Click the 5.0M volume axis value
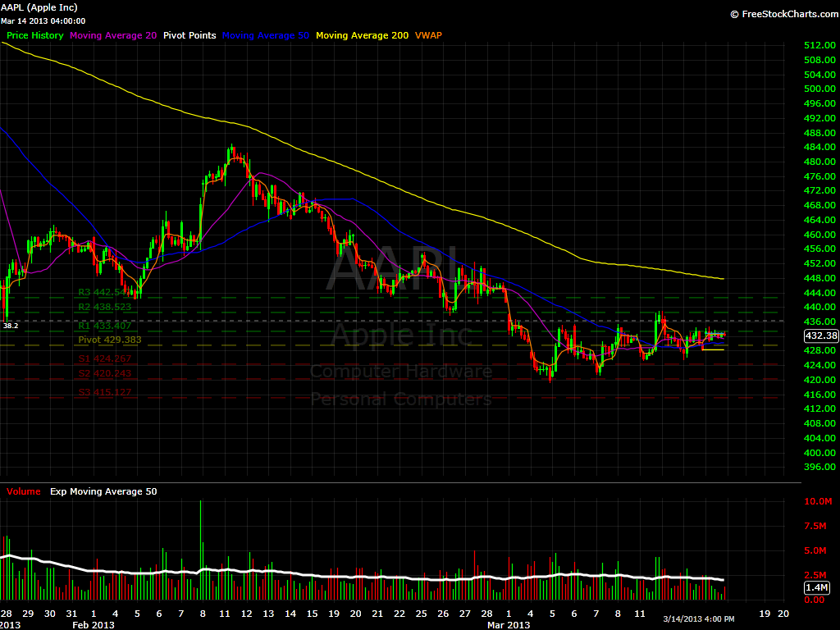Screen dimensions: 840x630 click(x=815, y=550)
